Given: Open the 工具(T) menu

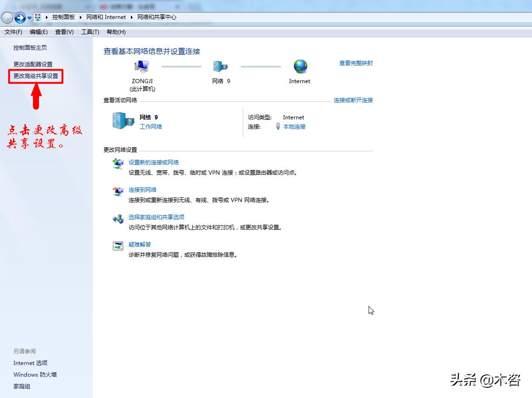Looking at the screenshot, I should coord(90,32).
